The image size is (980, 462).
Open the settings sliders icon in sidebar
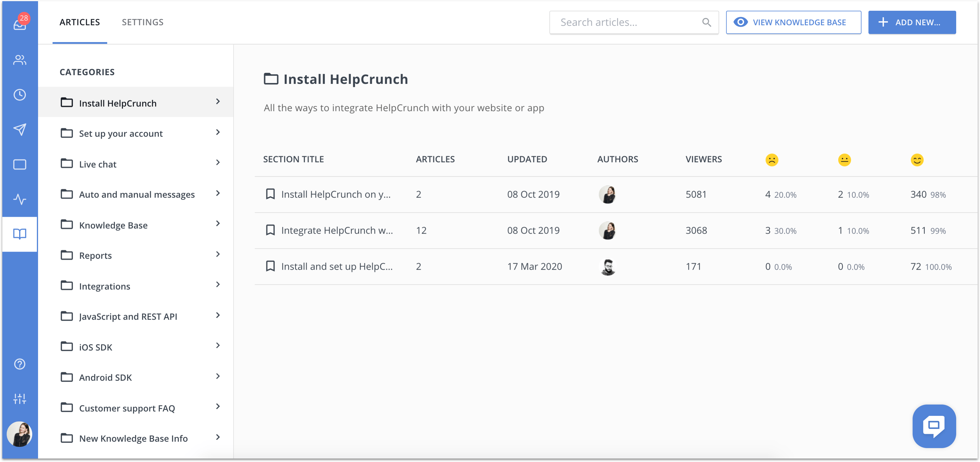(x=20, y=399)
